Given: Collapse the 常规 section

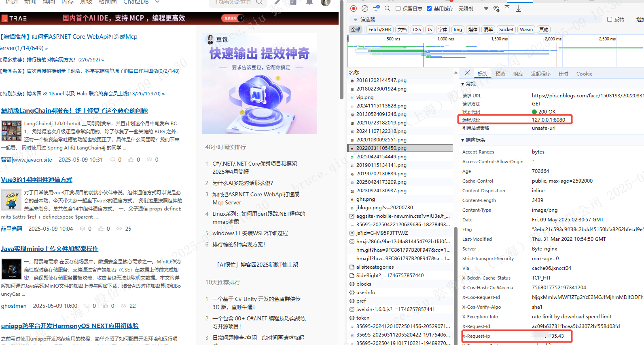Looking at the screenshot, I should 463,84.
